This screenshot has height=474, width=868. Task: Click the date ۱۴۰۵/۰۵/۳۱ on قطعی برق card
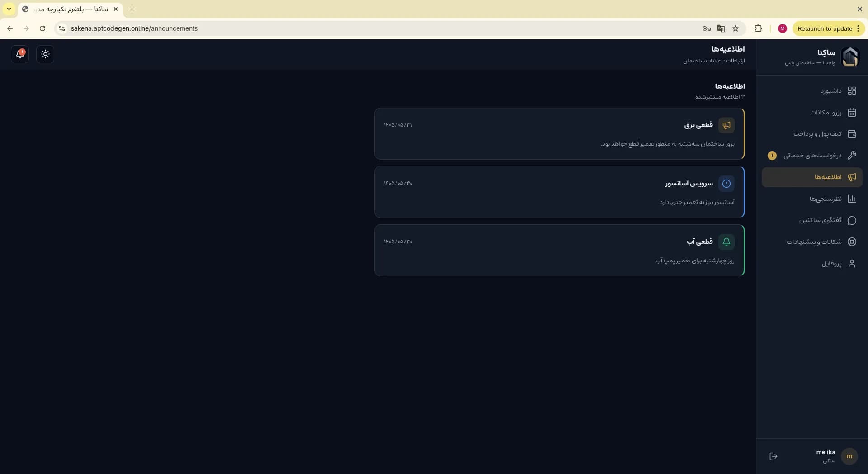(x=398, y=125)
